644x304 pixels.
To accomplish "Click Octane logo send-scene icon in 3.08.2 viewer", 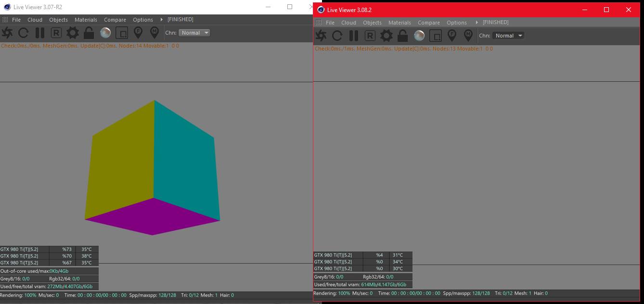I will (321, 36).
